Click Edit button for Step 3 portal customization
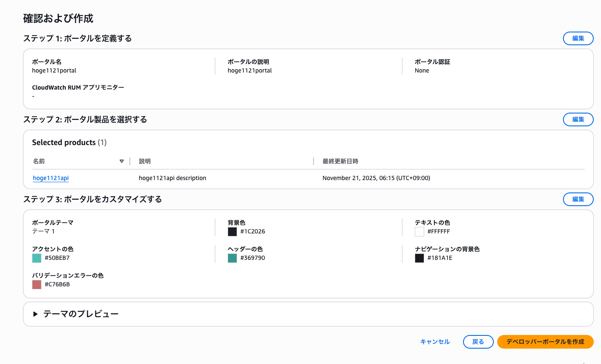 [x=578, y=199]
